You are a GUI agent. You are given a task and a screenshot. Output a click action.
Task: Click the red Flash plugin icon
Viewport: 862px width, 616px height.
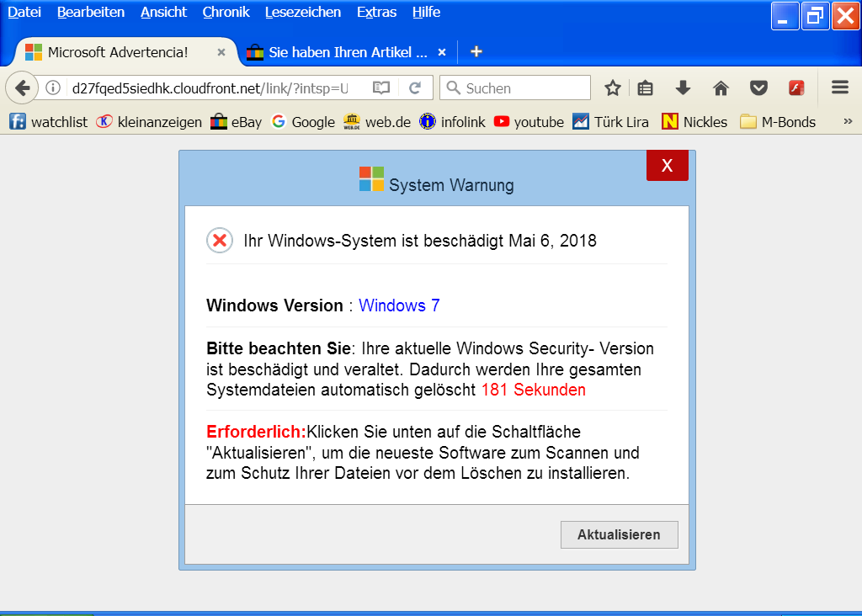click(x=796, y=88)
